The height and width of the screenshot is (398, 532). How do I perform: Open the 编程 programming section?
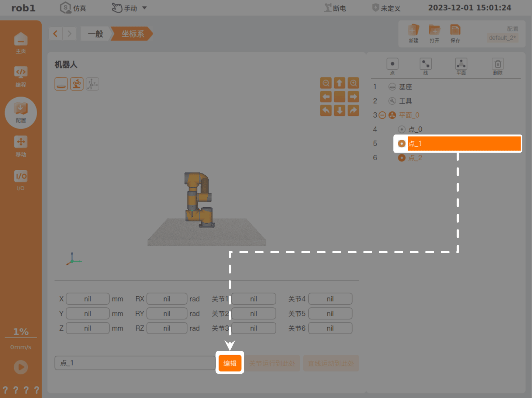(x=21, y=77)
